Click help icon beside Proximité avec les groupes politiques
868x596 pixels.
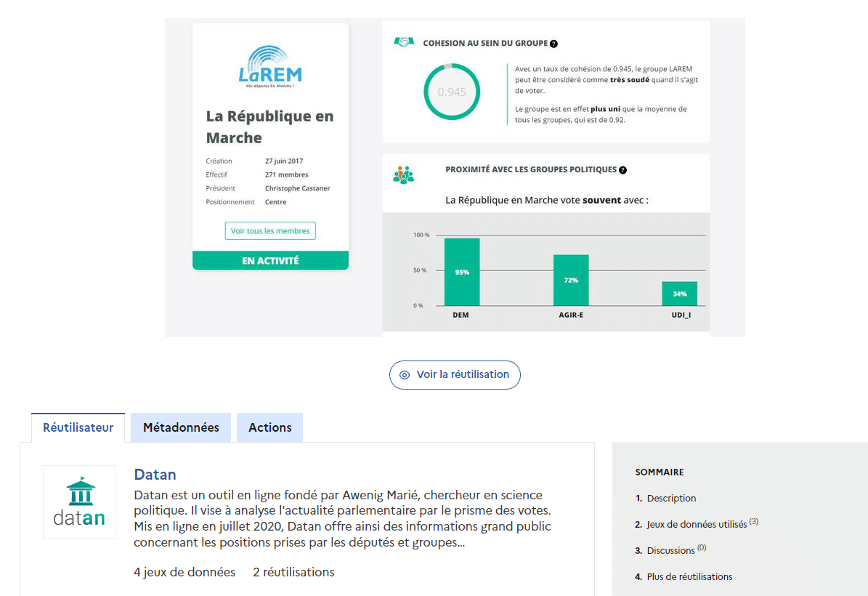pyautogui.click(x=622, y=170)
